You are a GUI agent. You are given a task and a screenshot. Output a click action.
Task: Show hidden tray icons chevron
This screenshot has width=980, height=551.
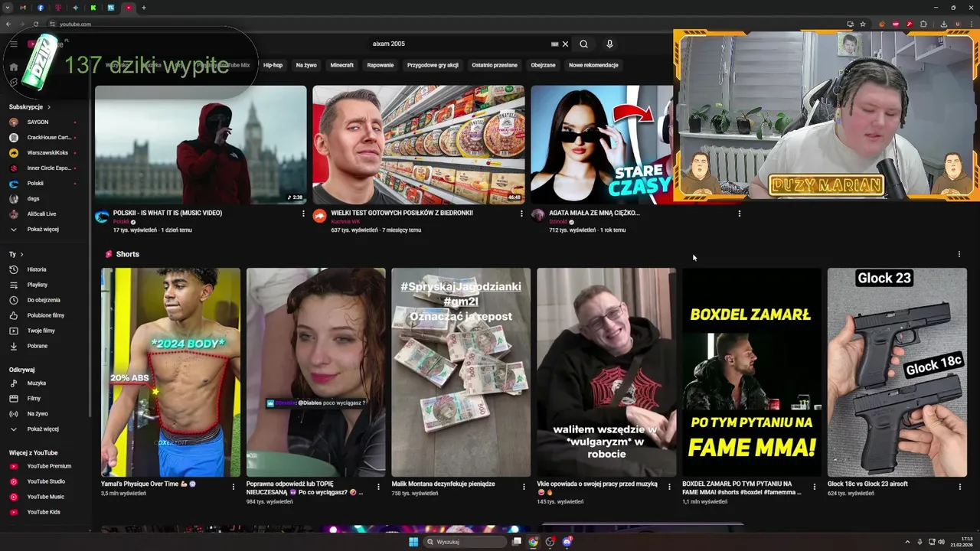point(908,542)
